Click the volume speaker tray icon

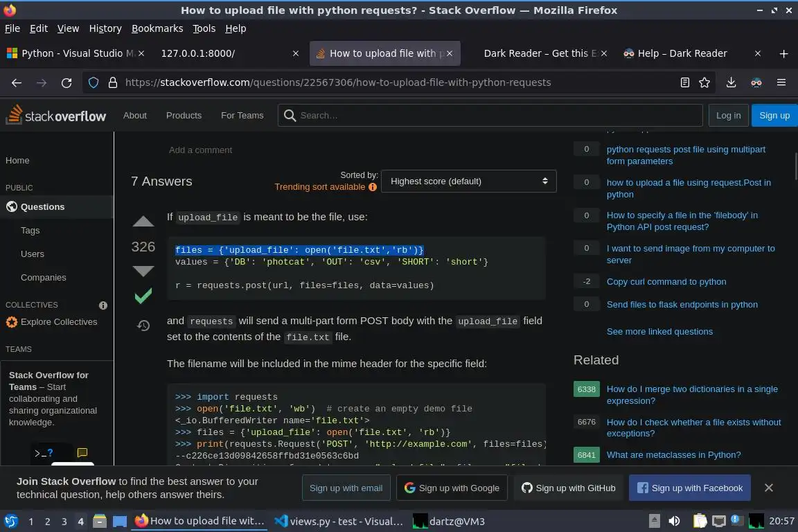tap(674, 521)
